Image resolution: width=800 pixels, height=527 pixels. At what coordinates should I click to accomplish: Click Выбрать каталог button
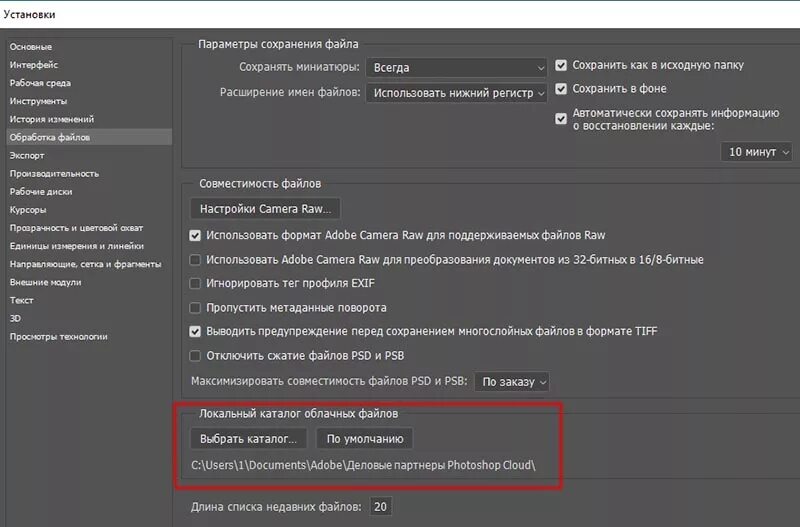point(248,439)
